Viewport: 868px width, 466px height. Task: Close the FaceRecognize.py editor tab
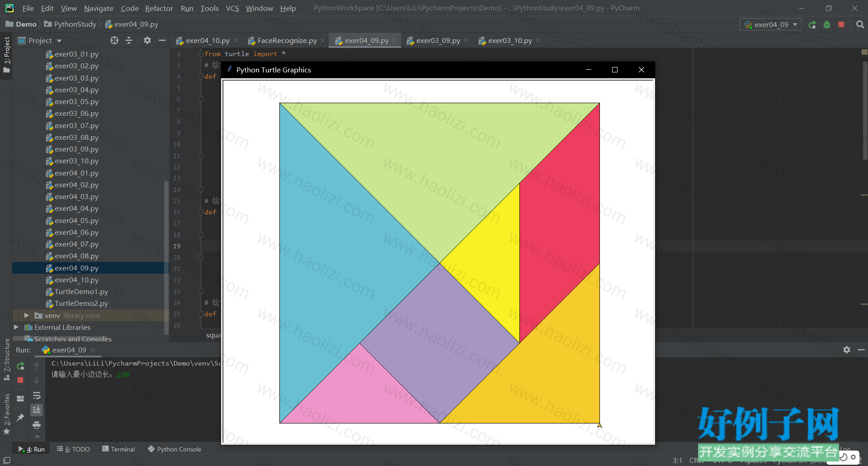323,40
